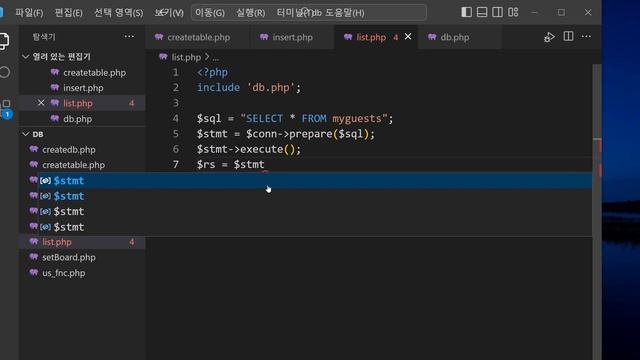The width and height of the screenshot is (640, 360).
Task: Open Explorer views and more actions ellipsis
Action: [x=129, y=36]
